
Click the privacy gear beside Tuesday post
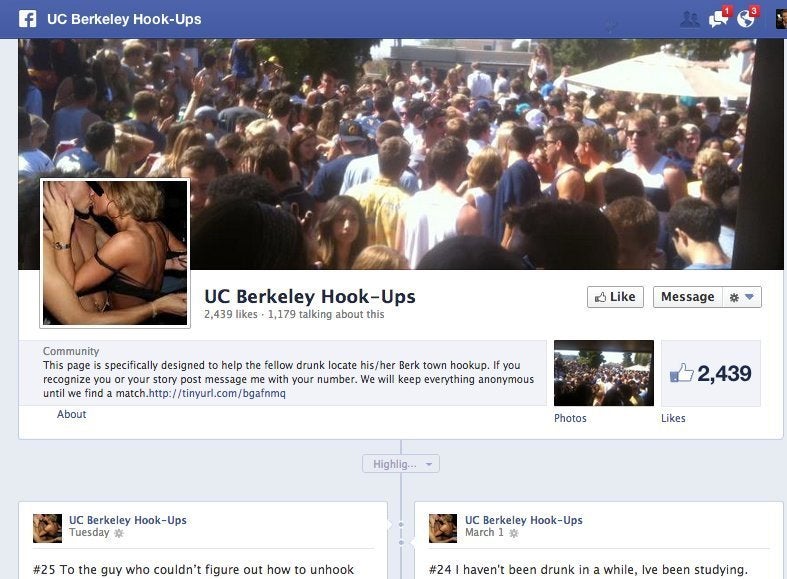point(119,533)
